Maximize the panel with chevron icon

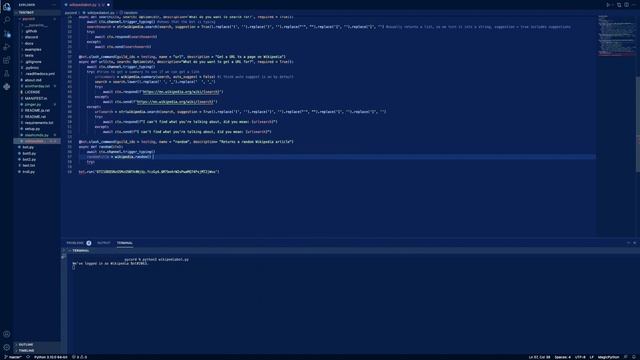coord(629,243)
